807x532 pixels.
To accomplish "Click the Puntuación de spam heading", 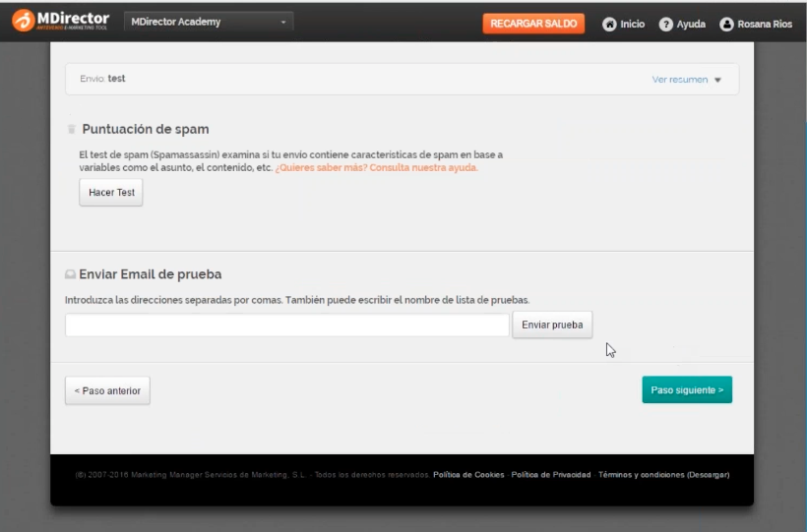I will click(146, 129).
